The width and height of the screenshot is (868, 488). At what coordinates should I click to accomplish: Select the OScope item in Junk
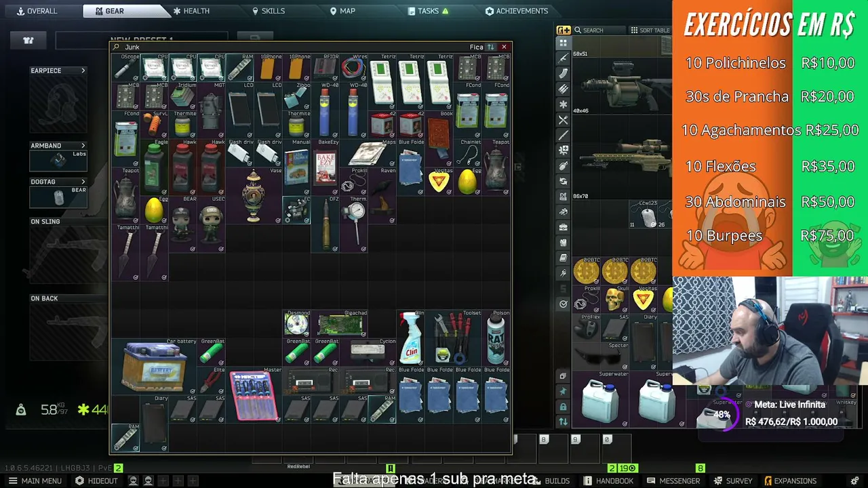tap(125, 68)
